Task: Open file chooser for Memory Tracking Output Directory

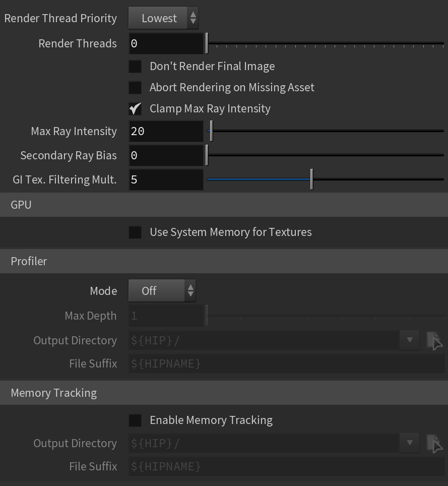Action: coord(435,443)
